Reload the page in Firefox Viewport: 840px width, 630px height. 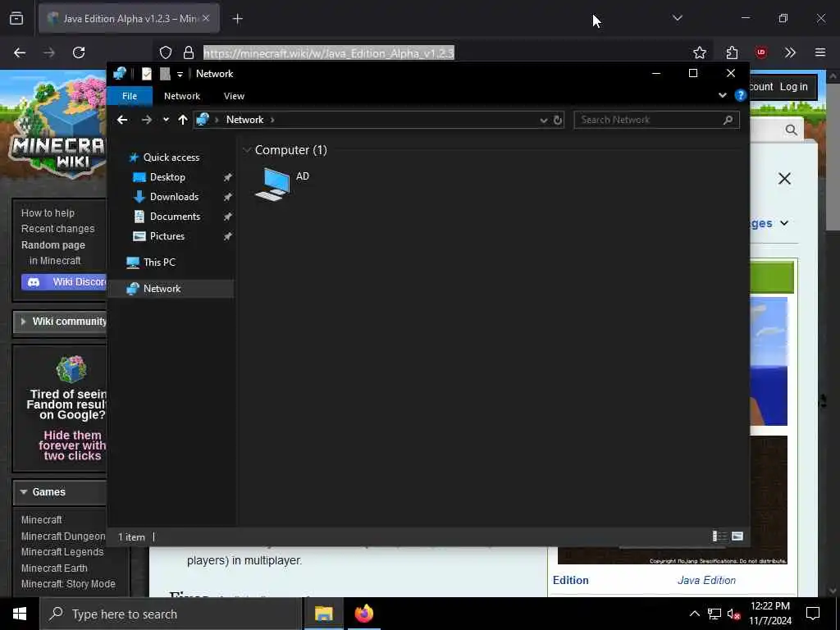(79, 52)
